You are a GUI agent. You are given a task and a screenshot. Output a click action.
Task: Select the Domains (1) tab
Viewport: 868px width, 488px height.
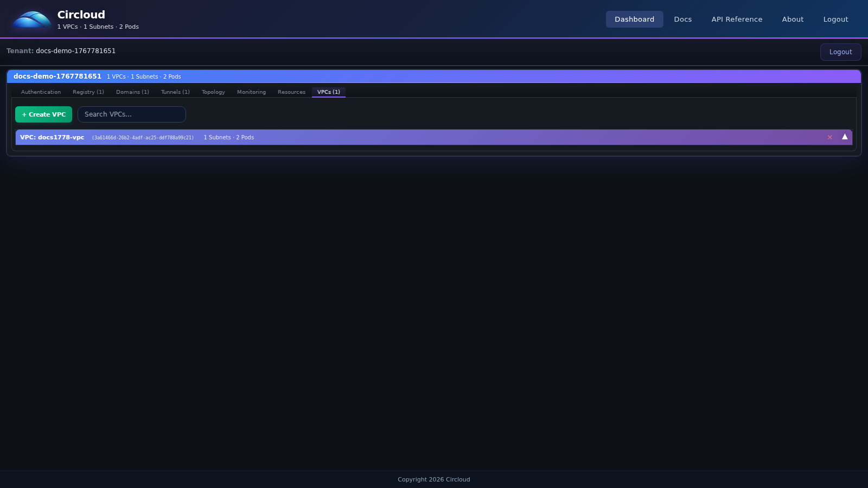132,92
